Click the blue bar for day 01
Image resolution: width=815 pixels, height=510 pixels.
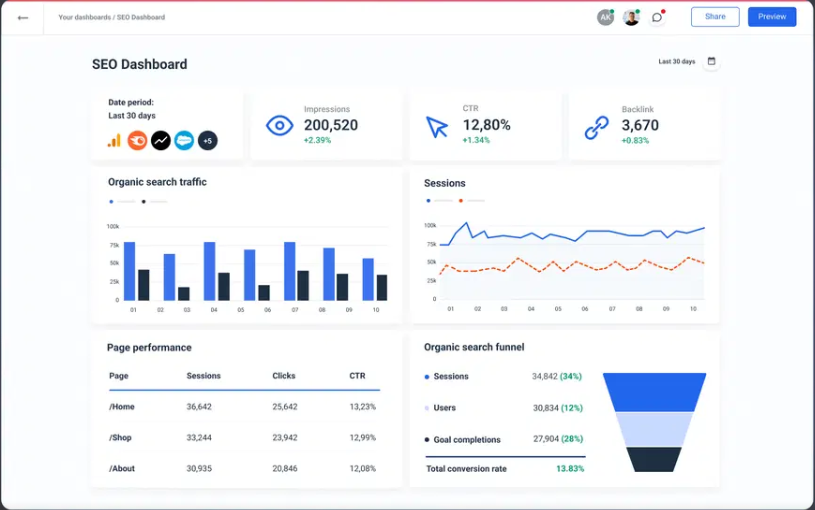click(129, 271)
